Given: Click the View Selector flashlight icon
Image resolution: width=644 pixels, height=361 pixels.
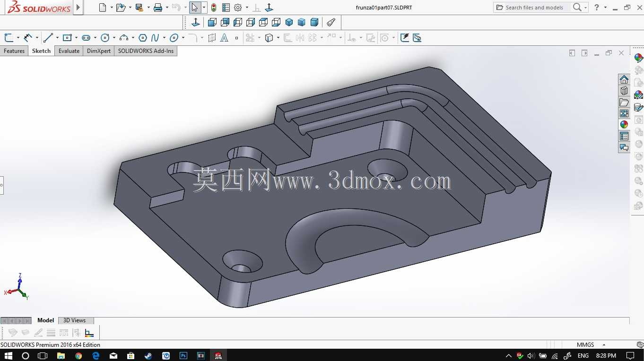Looking at the screenshot, I should tap(331, 22).
